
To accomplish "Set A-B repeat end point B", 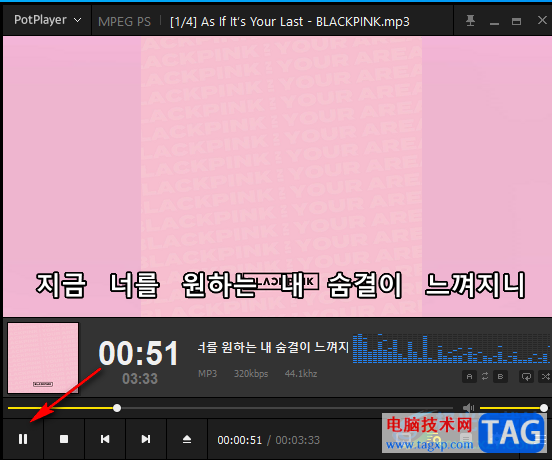I will (500, 377).
